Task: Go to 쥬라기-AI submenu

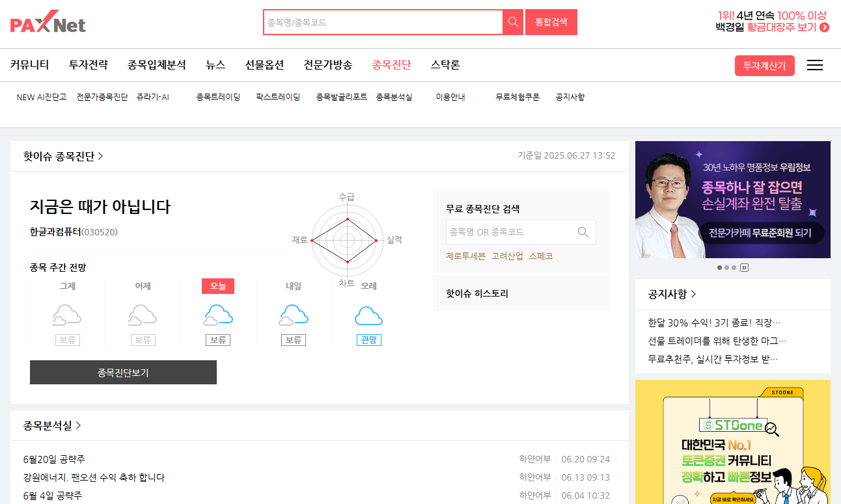Action: 153,97
